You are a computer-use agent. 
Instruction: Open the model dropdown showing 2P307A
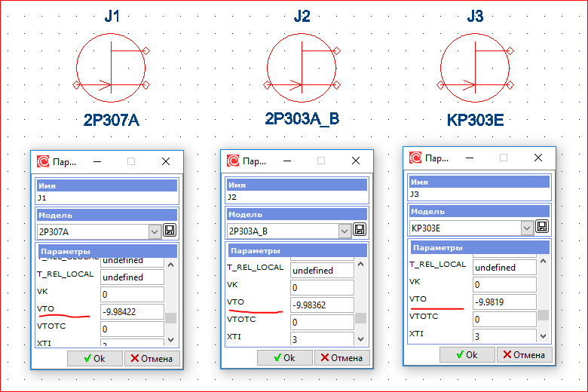pyautogui.click(x=155, y=232)
